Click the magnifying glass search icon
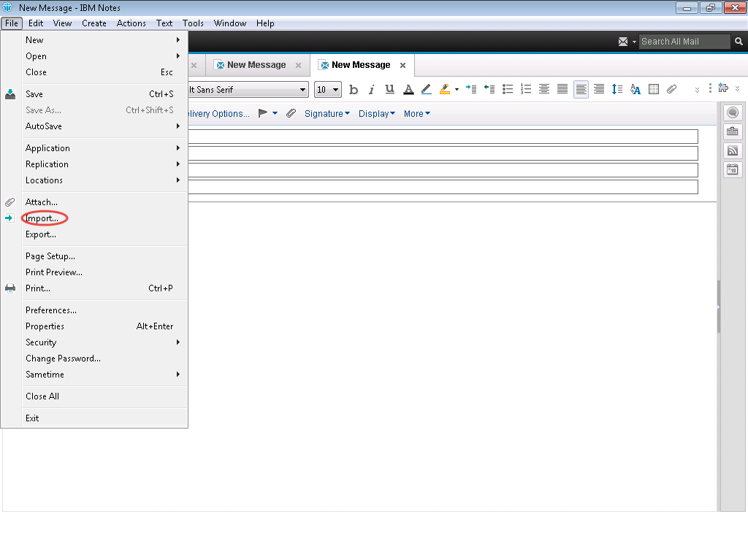Image resolution: width=748 pixels, height=560 pixels. pos(739,42)
